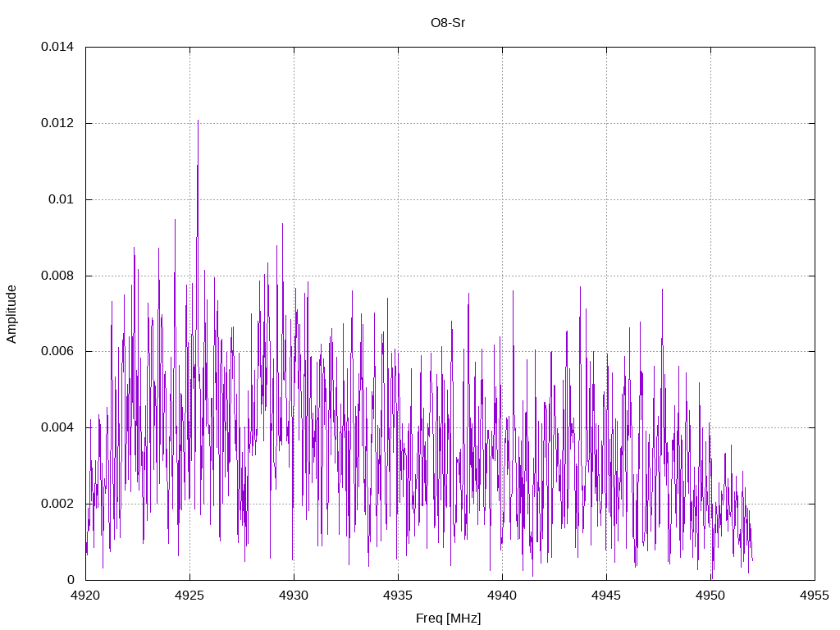Click the 0.002 y-axis tick label
Screen dimensions: 840x630
point(57,504)
